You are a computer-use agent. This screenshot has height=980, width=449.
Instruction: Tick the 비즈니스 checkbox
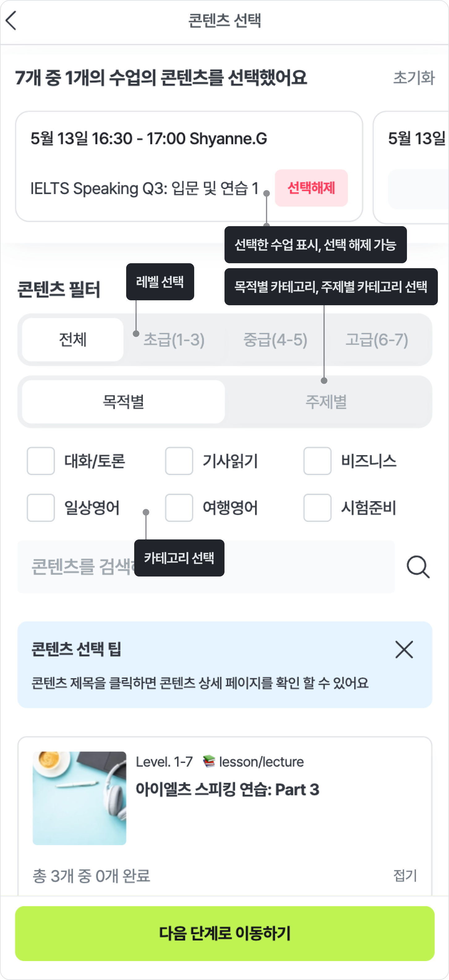317,461
